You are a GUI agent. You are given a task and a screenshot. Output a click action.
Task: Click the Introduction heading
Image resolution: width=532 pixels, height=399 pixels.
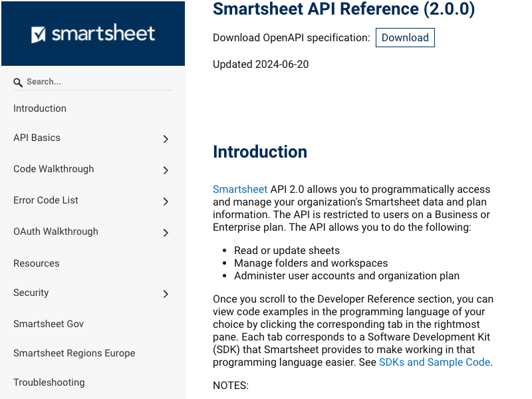tap(260, 152)
